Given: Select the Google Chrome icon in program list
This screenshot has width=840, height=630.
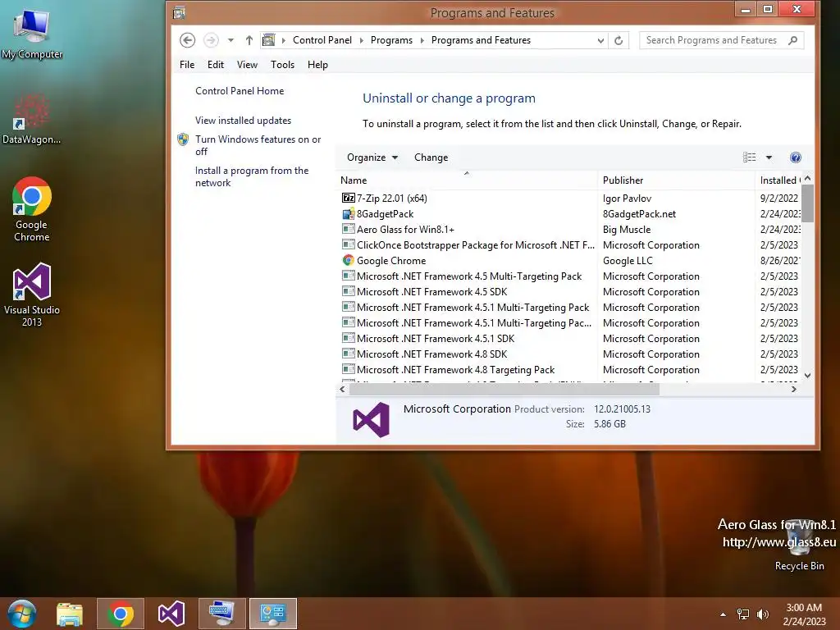Looking at the screenshot, I should click(348, 260).
